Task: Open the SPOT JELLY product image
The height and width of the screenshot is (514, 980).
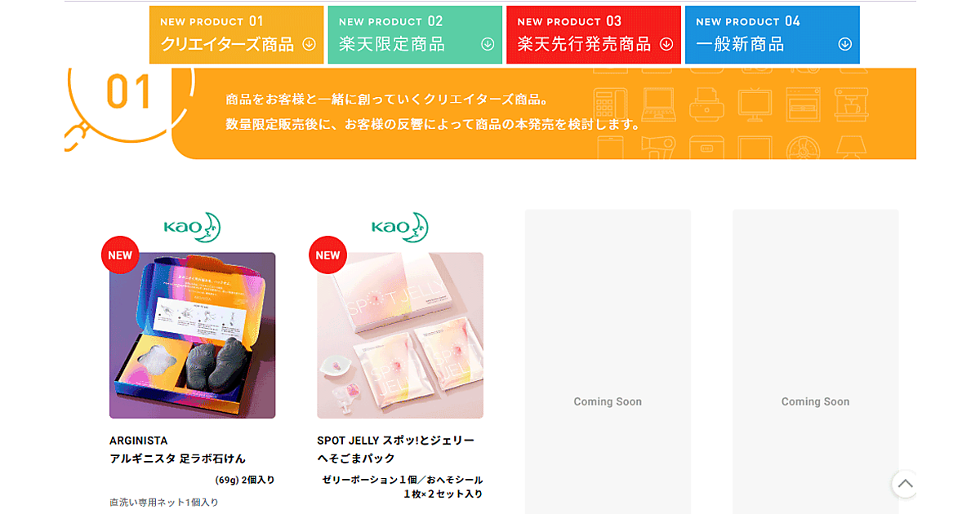Action: [400, 335]
